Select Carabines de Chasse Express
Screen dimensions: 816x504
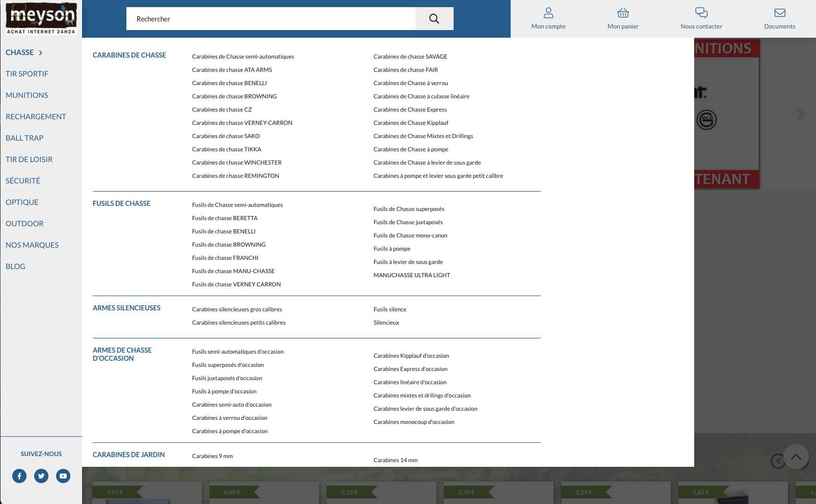[x=410, y=110]
